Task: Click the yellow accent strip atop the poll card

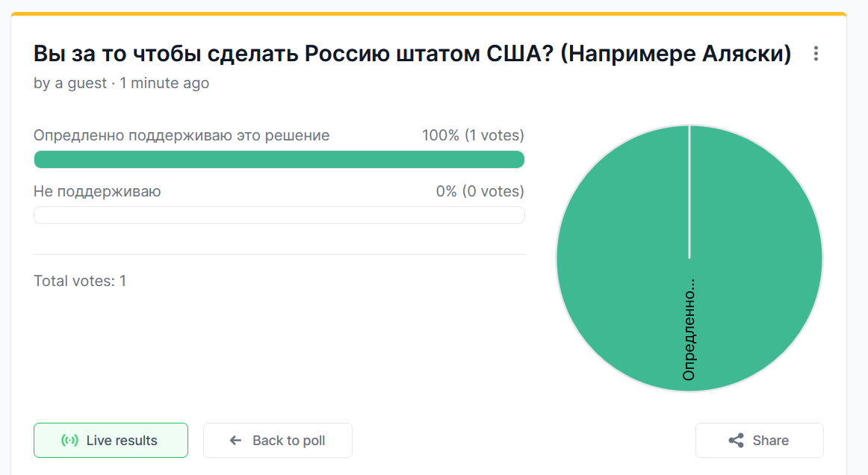Action: [x=428, y=13]
